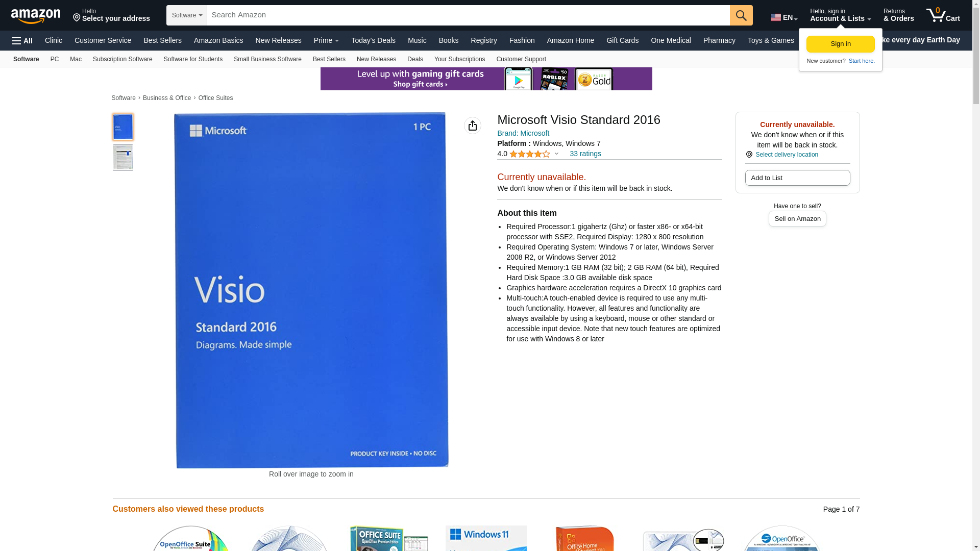980x551 pixels.
Task: Click the yellow Sign in button
Action: [x=840, y=44]
